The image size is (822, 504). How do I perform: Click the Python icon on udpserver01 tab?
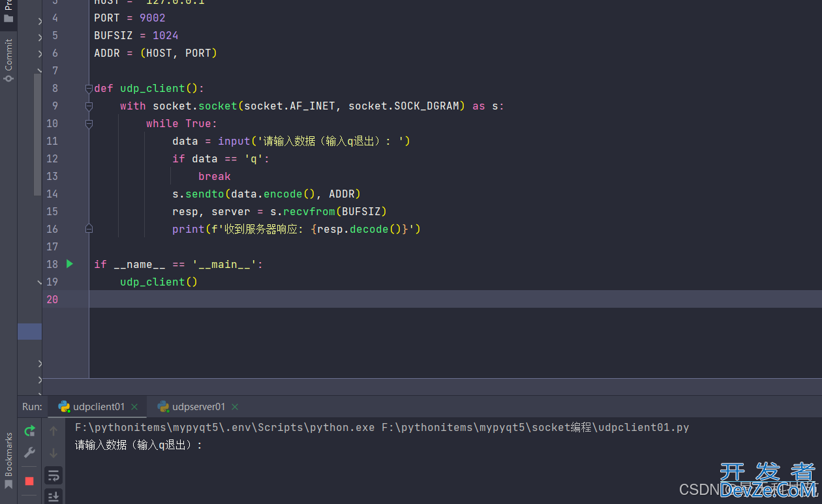tap(163, 407)
